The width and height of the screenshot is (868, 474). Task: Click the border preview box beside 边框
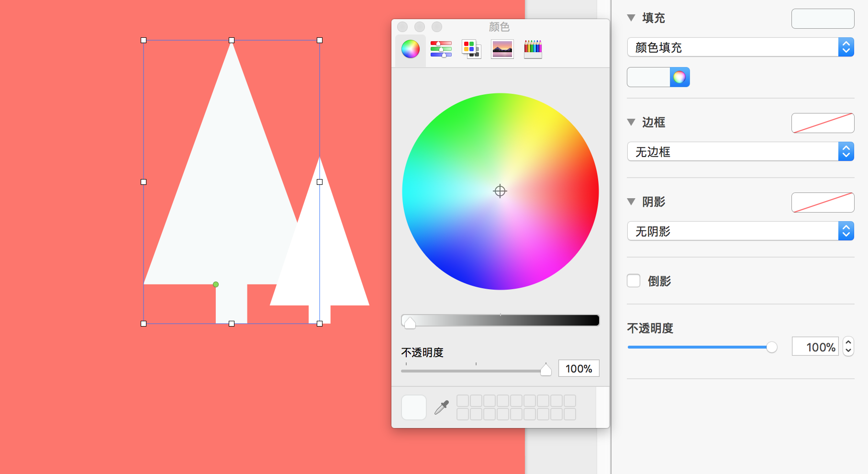coord(823,123)
